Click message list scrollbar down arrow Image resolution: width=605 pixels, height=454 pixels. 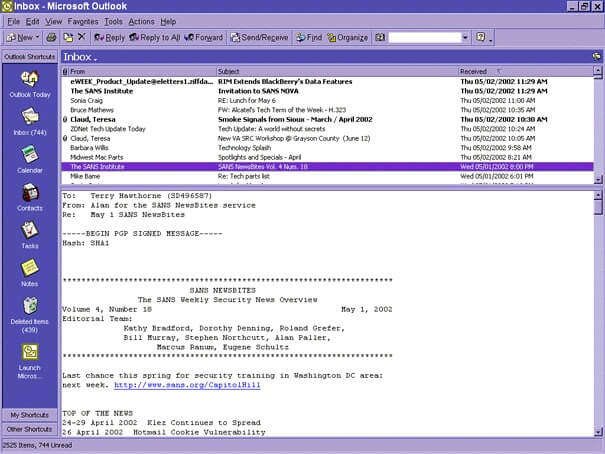598,179
